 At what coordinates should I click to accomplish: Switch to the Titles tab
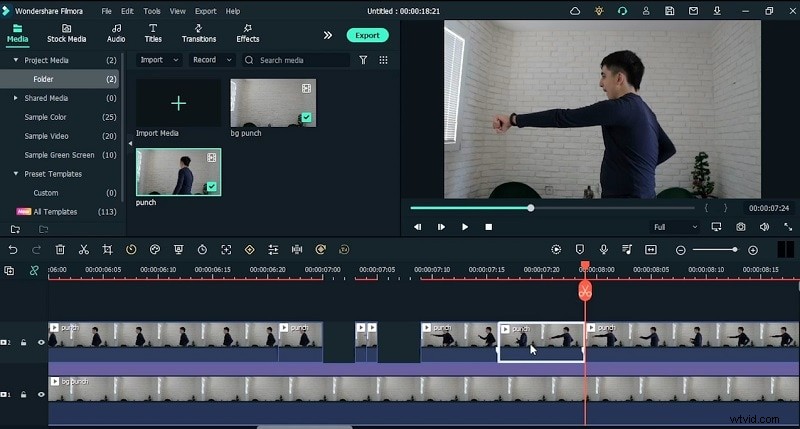tap(153, 34)
